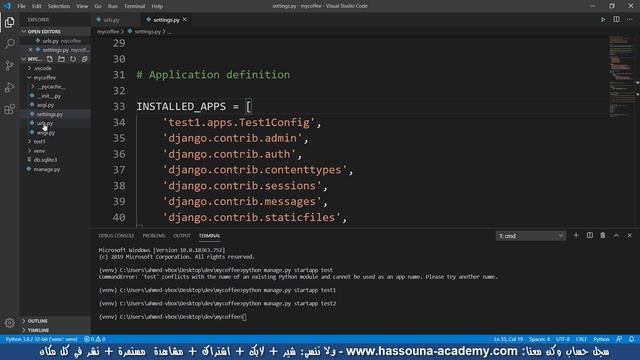Screen dimensions: 640x360
Task: Open the Source Control view
Action: tap(9, 65)
